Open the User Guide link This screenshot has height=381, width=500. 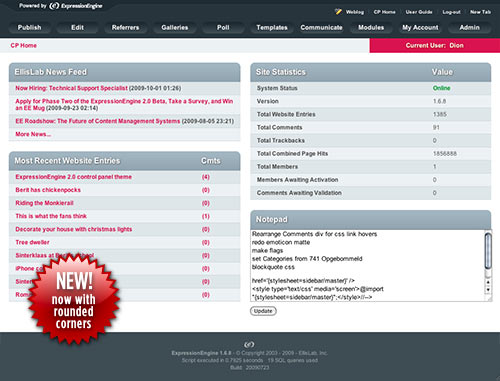(419, 12)
